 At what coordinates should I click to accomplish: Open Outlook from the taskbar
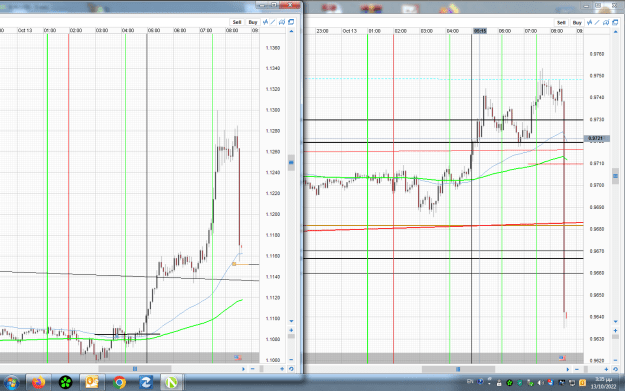pos(92,383)
